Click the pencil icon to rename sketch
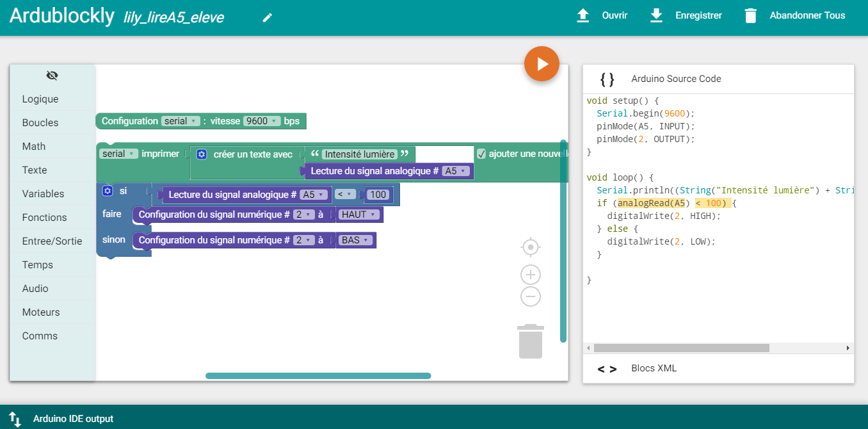868x429 pixels. (x=268, y=17)
